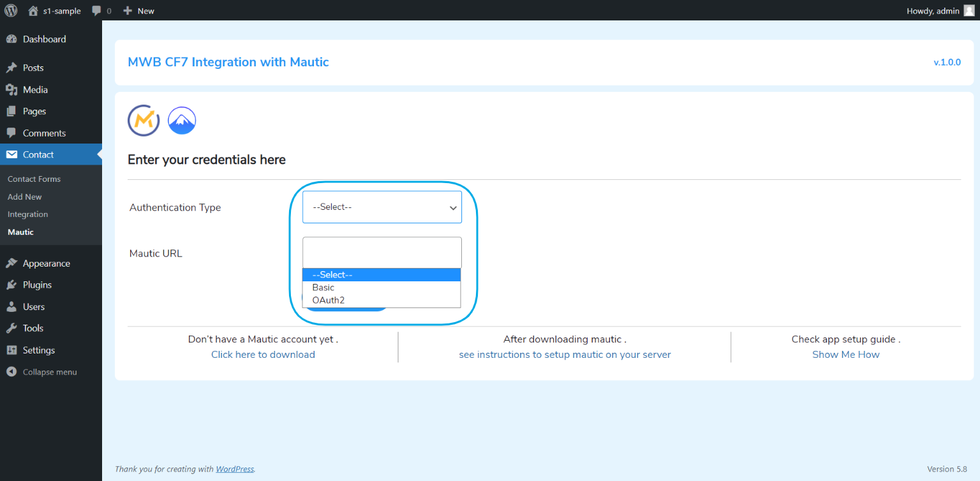Open the s1-sample site home link

click(x=54, y=10)
